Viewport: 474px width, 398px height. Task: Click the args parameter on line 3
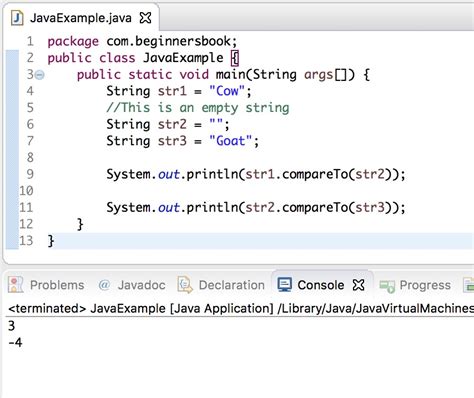[318, 75]
